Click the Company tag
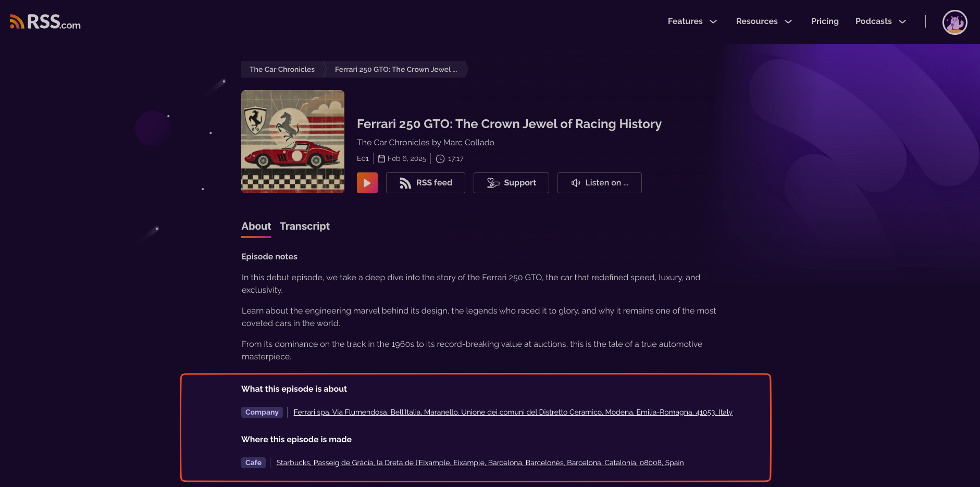Viewport: 980px width, 487px height. [262, 413]
